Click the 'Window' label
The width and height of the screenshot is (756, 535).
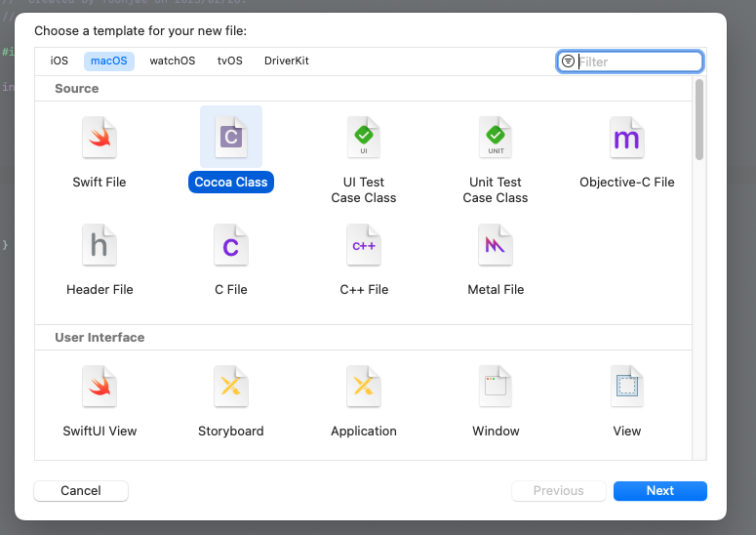click(496, 431)
